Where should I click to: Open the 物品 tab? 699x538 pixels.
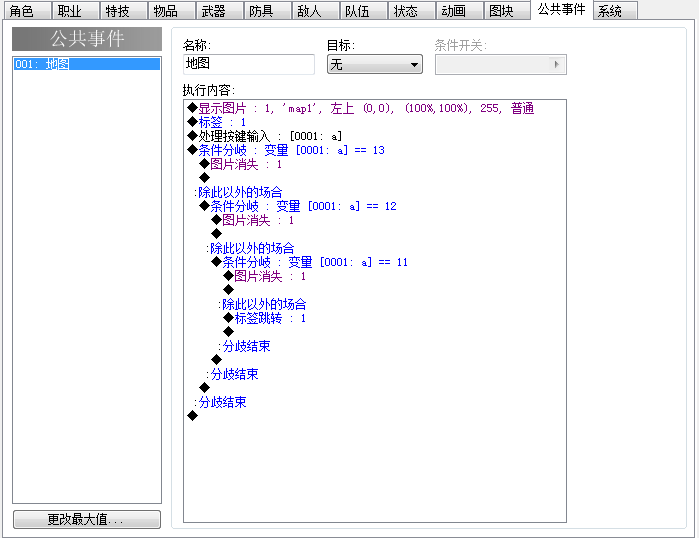tap(171, 11)
